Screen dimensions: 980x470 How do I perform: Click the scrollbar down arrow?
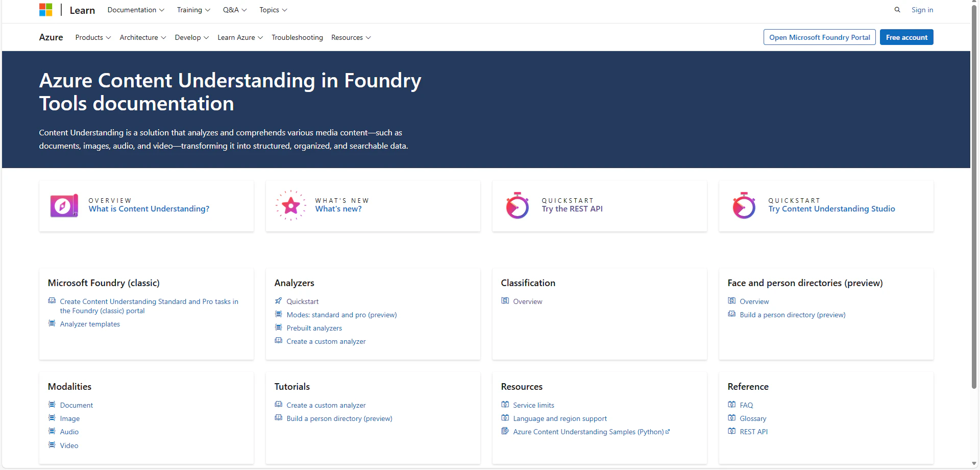(x=974, y=464)
